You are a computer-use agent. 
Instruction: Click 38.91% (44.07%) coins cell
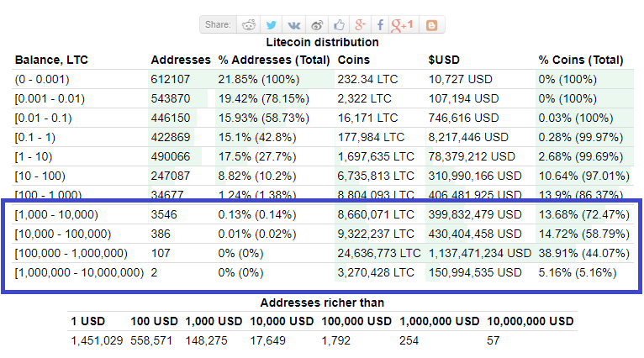tap(584, 253)
